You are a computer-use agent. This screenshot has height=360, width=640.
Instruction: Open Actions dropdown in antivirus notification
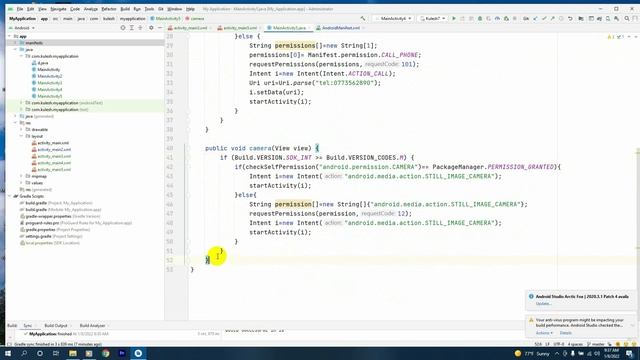pos(544,333)
